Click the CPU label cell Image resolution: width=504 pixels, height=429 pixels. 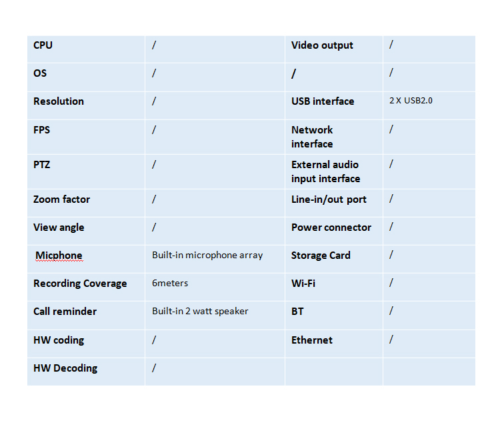[43, 45]
